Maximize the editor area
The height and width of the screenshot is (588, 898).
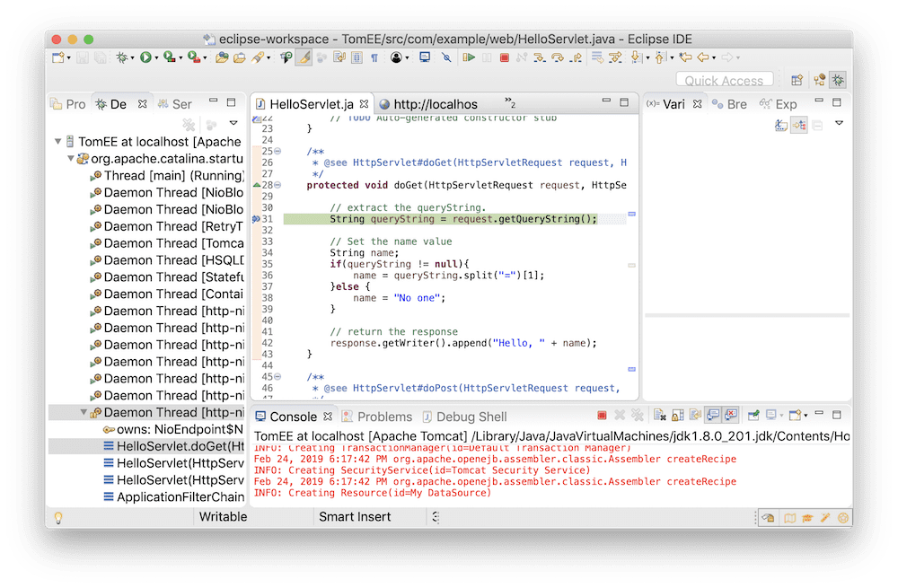tap(624, 102)
